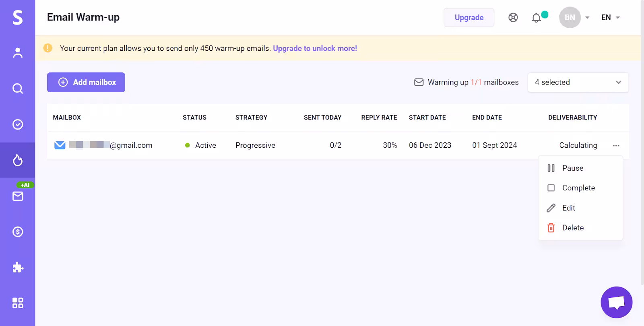644x326 pixels.
Task: Open the email verifier checkmark icon
Action: [17, 124]
